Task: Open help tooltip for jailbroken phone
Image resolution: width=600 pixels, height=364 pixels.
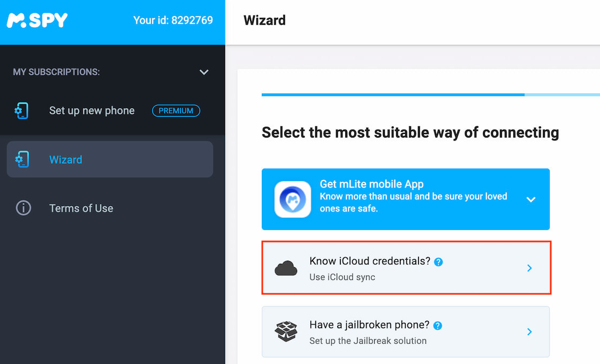Action: [437, 325]
